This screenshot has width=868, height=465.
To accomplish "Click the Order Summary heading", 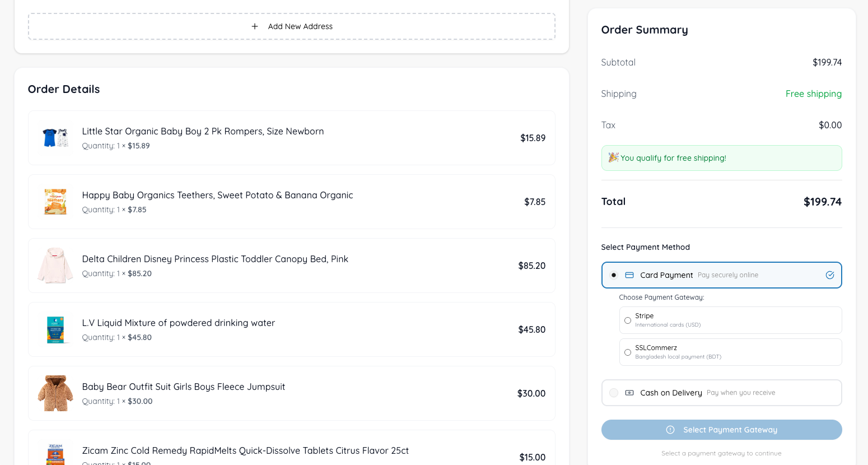I will (644, 30).
